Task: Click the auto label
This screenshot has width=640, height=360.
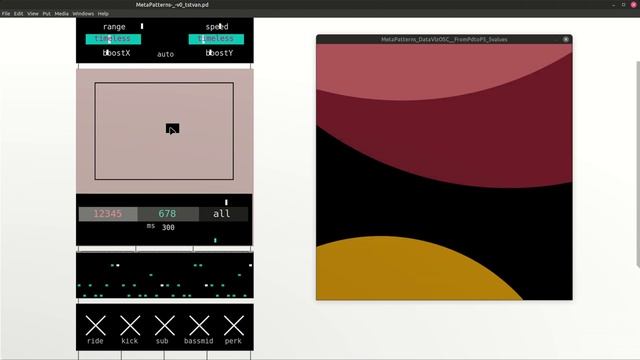Action: 165,54
